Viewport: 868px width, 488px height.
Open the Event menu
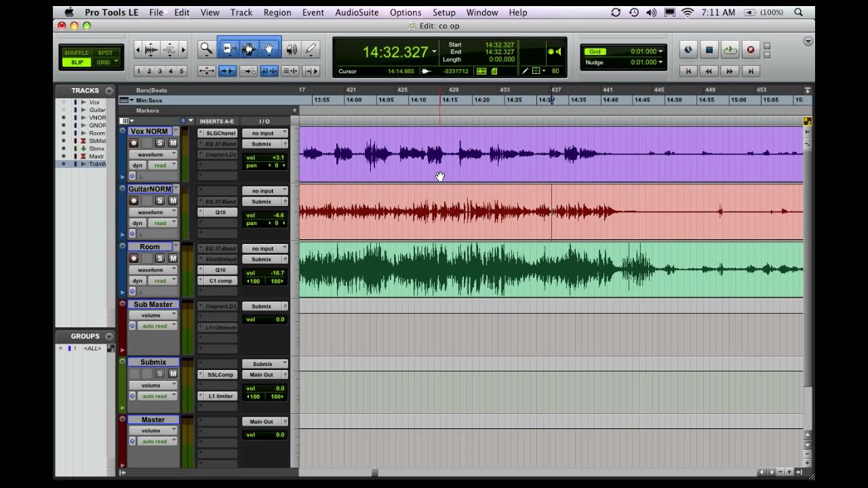click(313, 12)
